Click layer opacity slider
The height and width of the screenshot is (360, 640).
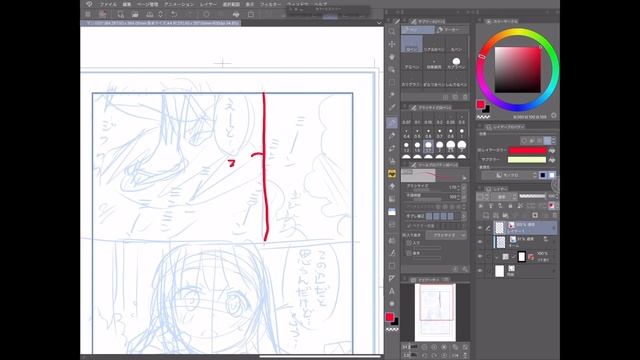[x=532, y=196]
